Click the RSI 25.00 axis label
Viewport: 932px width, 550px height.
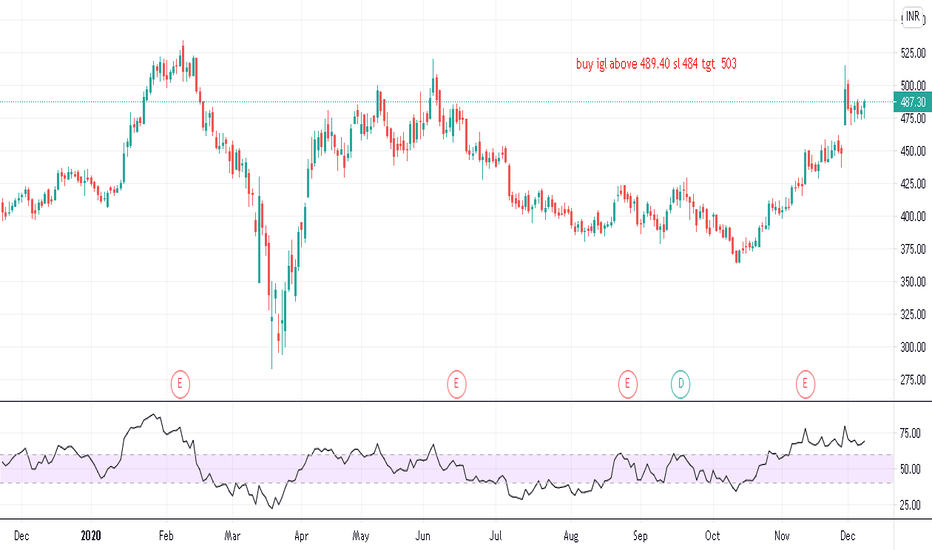pyautogui.click(x=910, y=505)
